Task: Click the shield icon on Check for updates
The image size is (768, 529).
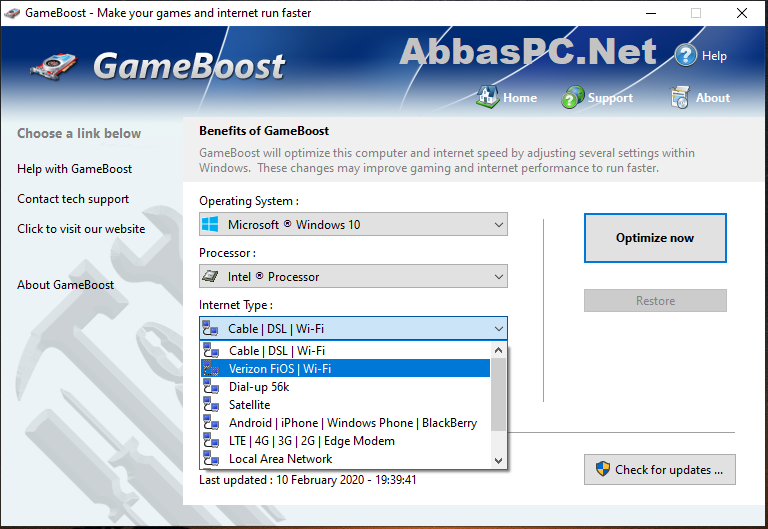Action: tap(603, 469)
